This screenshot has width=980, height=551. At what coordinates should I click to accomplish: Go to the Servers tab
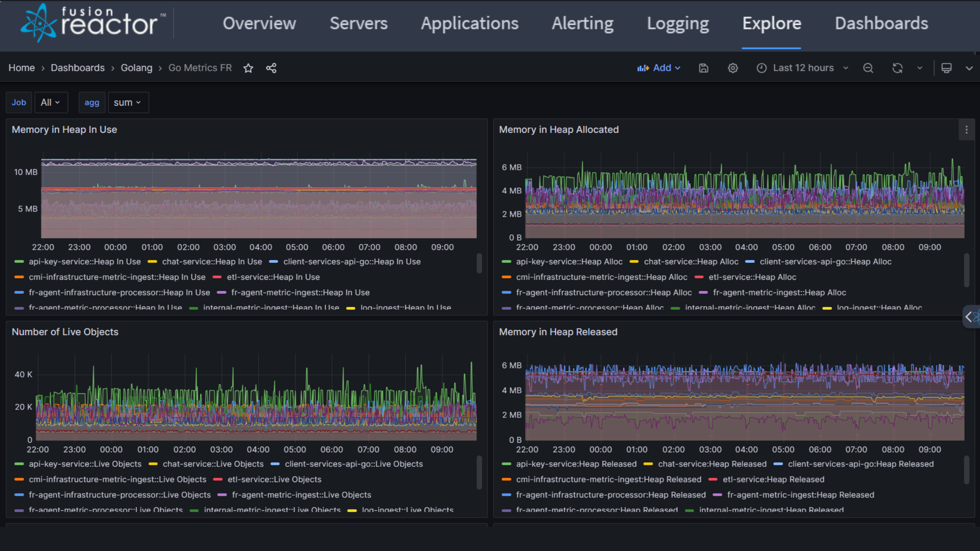359,24
